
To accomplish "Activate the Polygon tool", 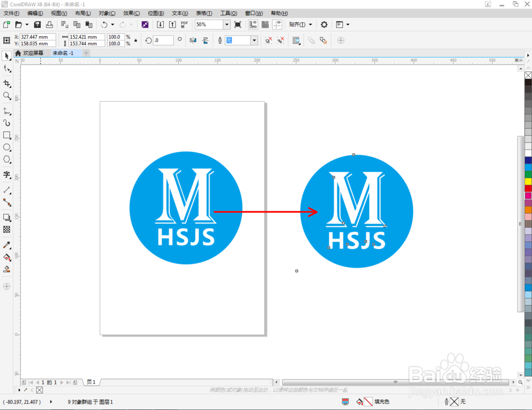I will (x=7, y=159).
